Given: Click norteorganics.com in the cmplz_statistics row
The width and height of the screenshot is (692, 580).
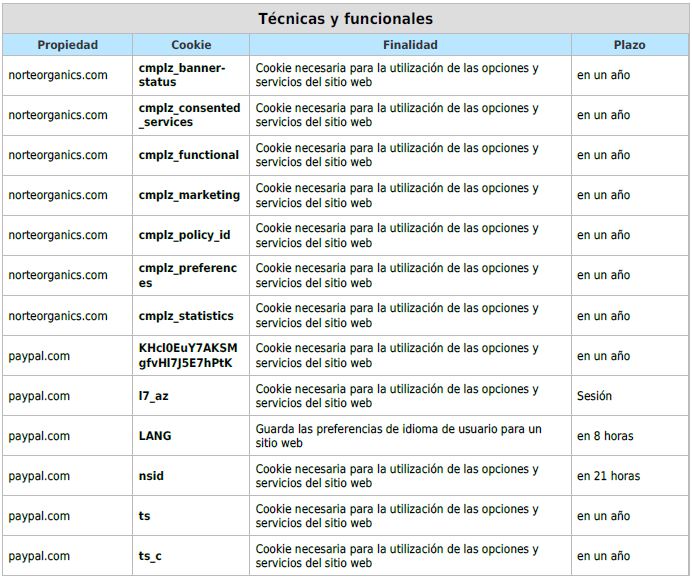Looking at the screenshot, I should point(58,316).
